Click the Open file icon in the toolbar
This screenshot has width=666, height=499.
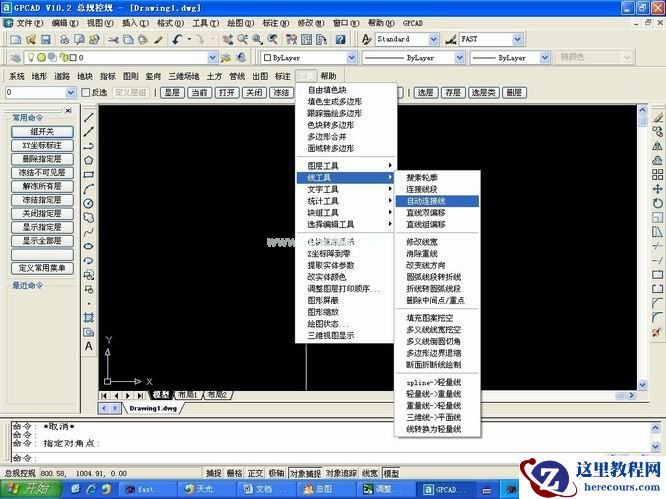[31, 39]
